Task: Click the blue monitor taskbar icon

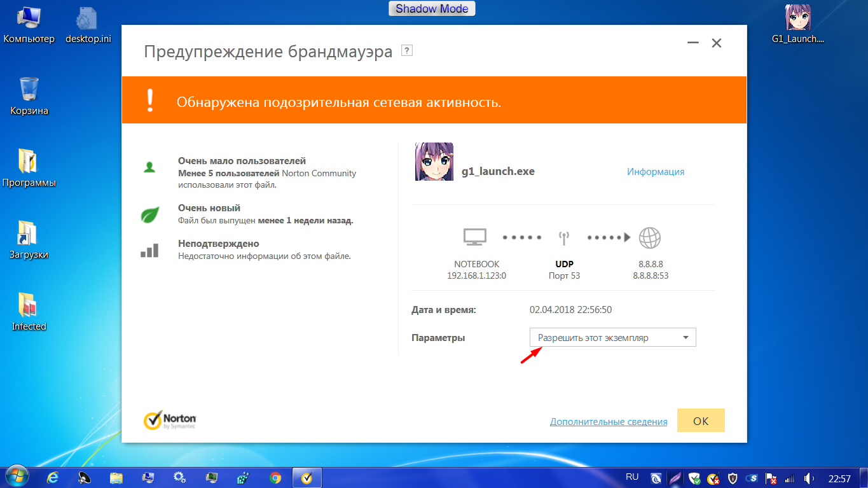Action: coord(148,477)
